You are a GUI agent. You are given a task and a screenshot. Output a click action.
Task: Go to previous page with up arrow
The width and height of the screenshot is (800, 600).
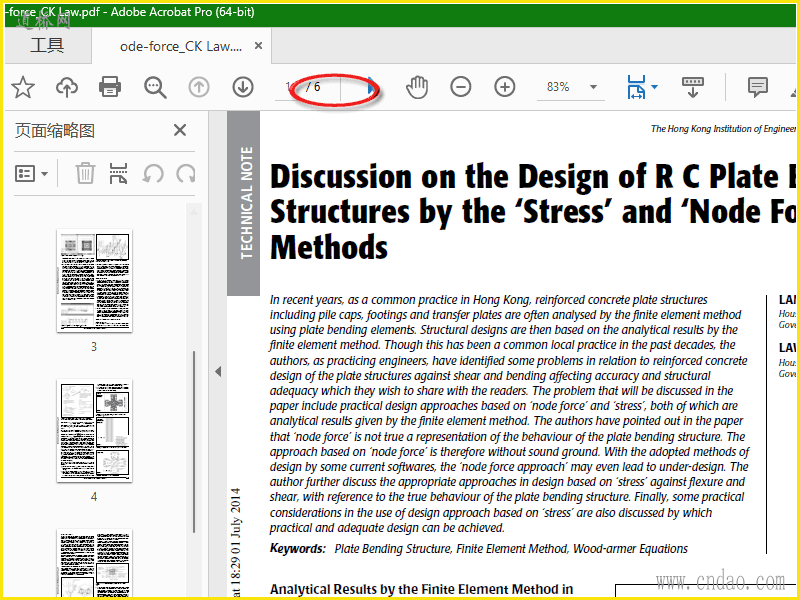(199, 88)
